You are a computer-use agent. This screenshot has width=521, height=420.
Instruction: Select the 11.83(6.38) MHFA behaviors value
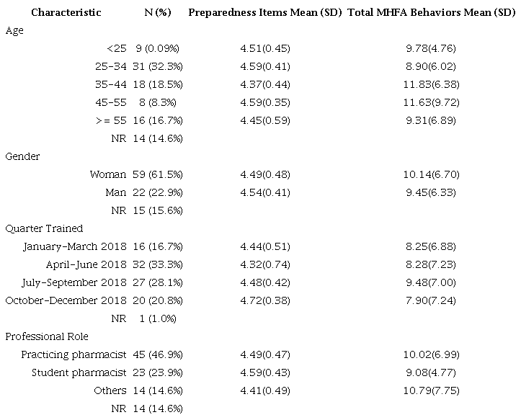point(431,84)
